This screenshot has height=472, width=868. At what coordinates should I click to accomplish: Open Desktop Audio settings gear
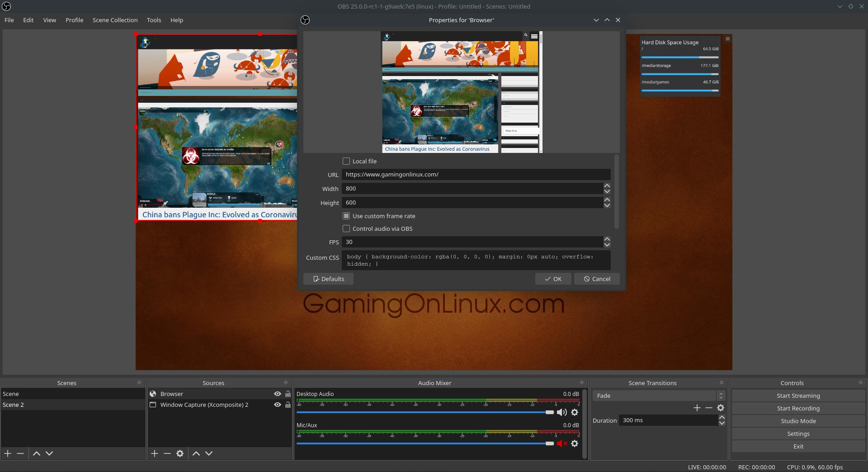point(575,412)
